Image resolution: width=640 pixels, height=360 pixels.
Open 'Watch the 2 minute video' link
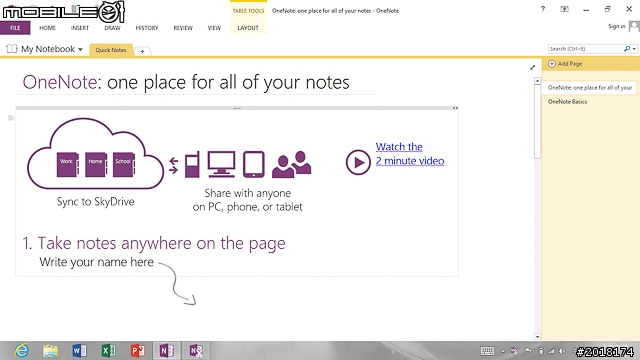coord(410,154)
